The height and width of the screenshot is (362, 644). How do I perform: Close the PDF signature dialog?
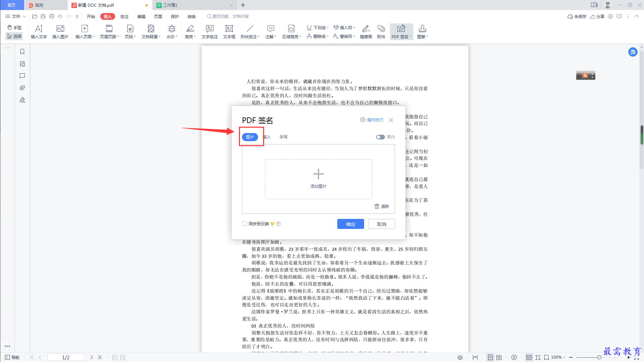pyautogui.click(x=391, y=120)
